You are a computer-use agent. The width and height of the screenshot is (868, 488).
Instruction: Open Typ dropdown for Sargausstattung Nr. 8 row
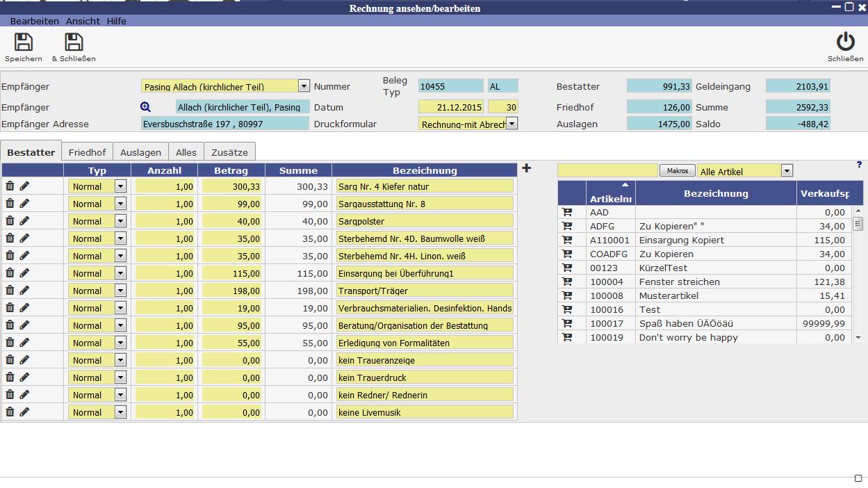pyautogui.click(x=120, y=204)
